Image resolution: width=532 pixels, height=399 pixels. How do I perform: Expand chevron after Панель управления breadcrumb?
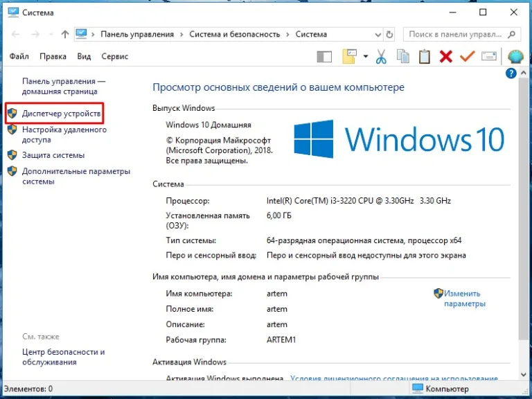(182, 34)
